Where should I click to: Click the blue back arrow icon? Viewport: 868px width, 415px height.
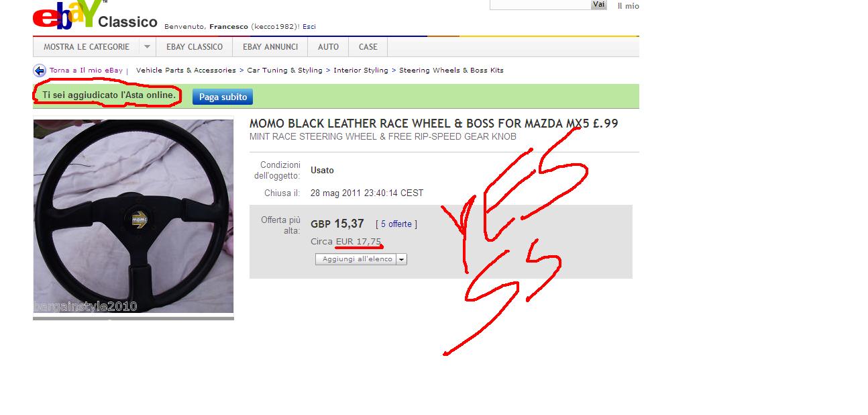point(40,71)
